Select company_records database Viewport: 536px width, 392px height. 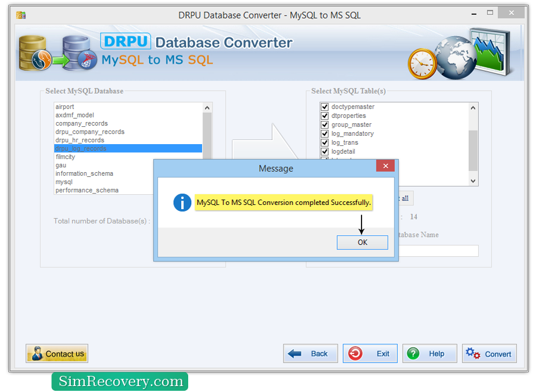[128, 123]
